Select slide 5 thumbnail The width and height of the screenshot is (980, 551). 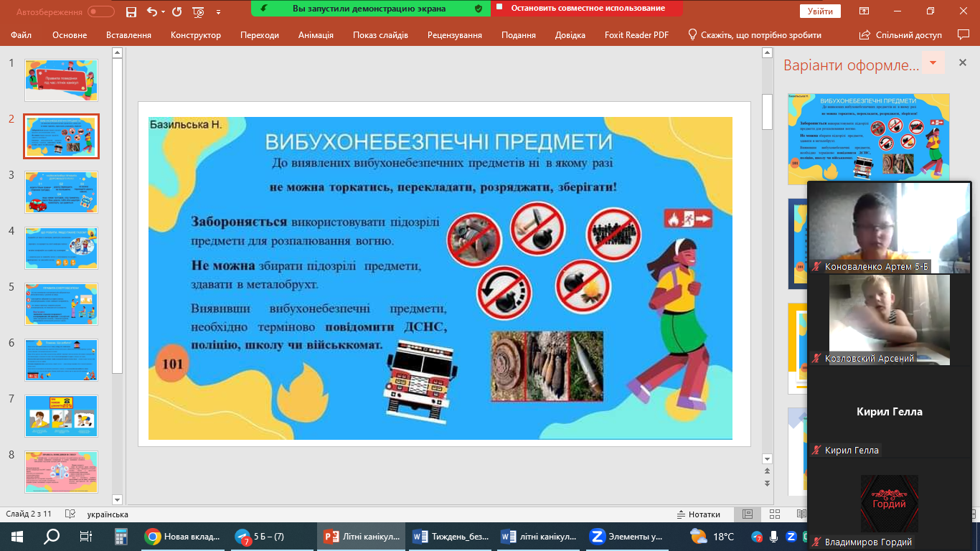(62, 303)
